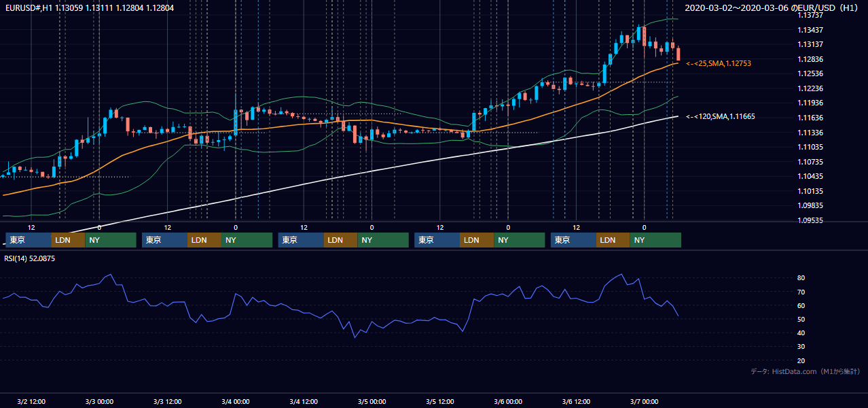Click the RSI level 30 label
The height and width of the screenshot is (408, 868).
(x=801, y=347)
